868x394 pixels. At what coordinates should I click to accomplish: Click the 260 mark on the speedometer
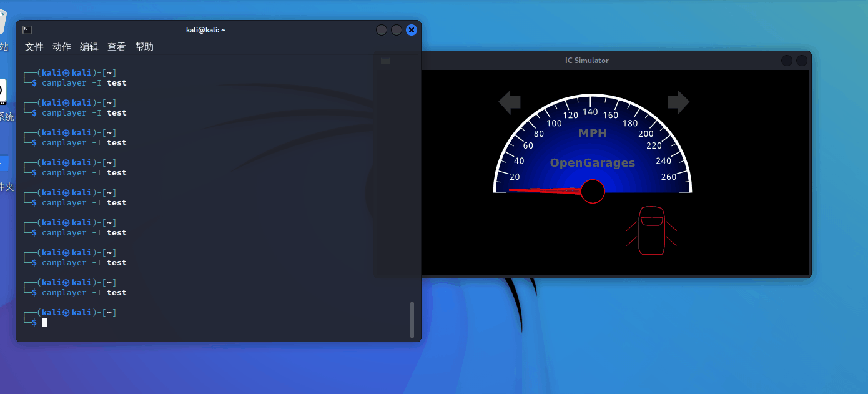pyautogui.click(x=669, y=177)
